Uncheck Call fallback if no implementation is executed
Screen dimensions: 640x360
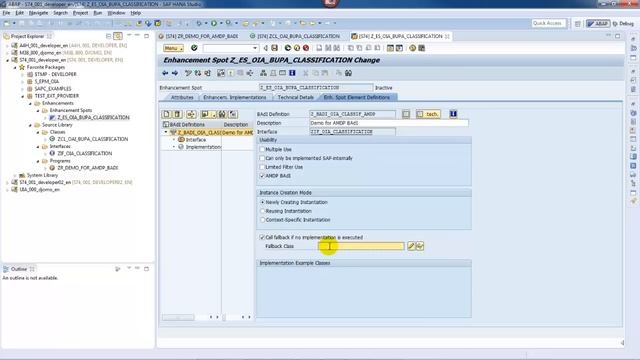tap(262, 237)
